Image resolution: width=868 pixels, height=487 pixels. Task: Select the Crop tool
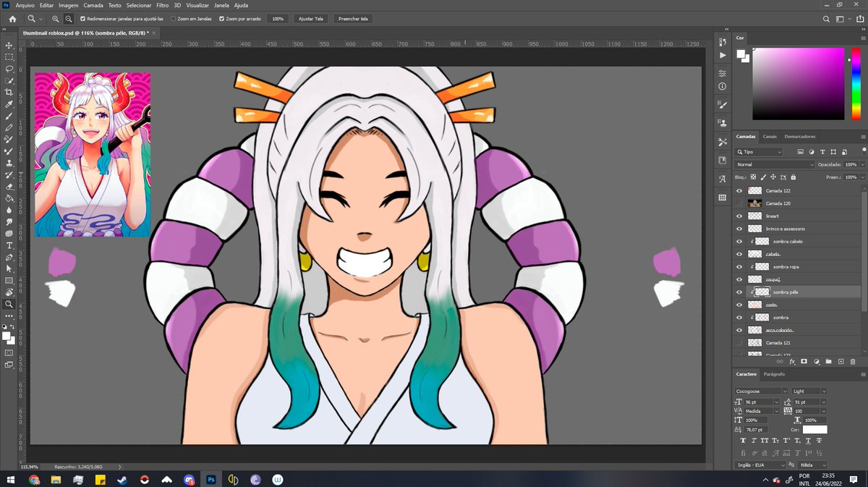9,93
